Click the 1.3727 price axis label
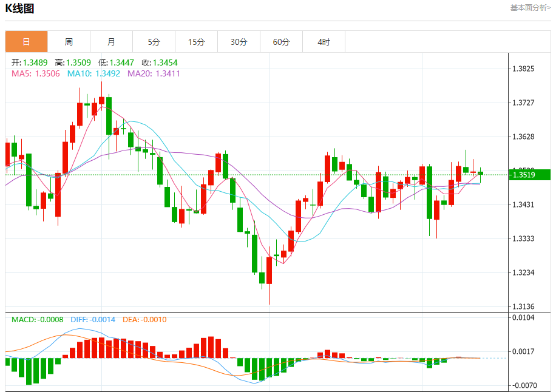The image size is (556, 392). (523, 103)
